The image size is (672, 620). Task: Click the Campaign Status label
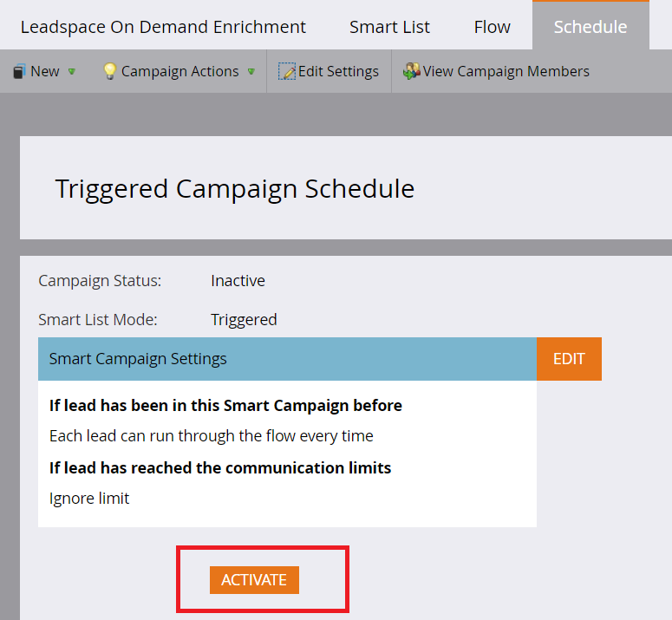[x=100, y=281]
